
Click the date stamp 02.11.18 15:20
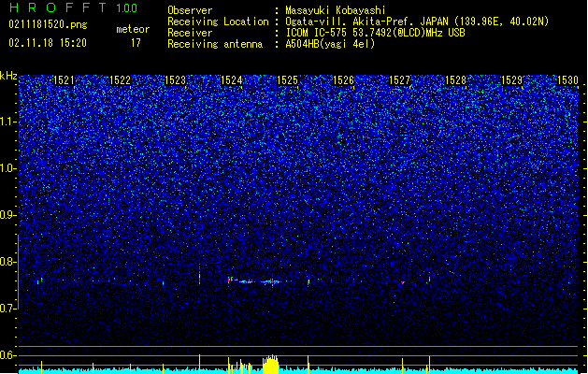click(x=48, y=43)
